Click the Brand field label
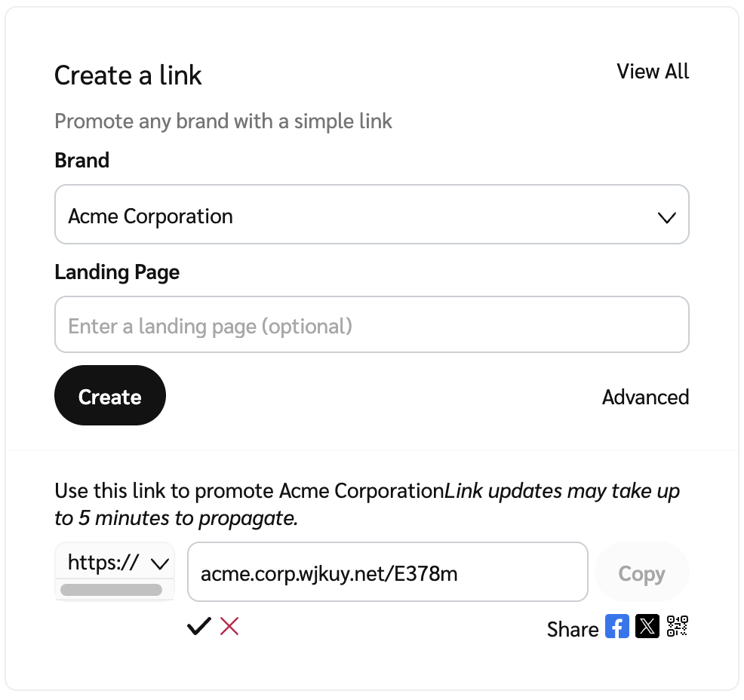 [x=82, y=161]
